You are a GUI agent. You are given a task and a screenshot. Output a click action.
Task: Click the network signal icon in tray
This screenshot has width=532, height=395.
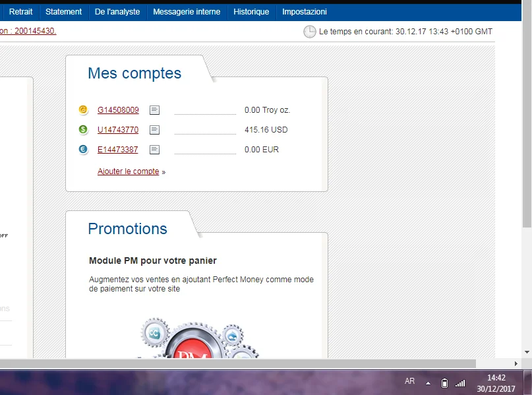(460, 382)
